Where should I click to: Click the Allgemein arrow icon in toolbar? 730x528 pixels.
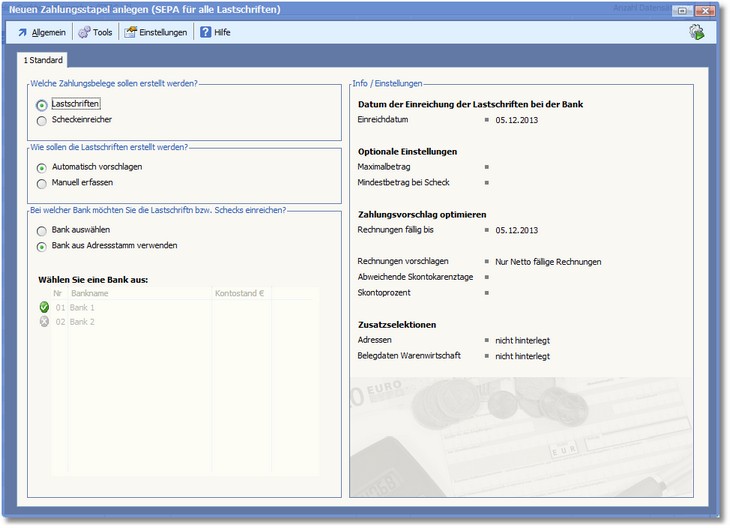click(22, 32)
